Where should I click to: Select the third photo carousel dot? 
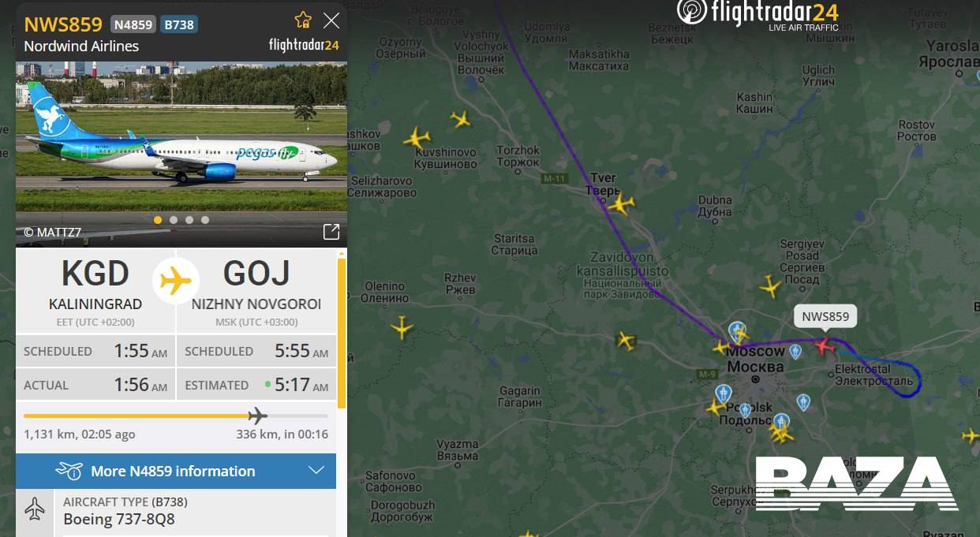tap(189, 220)
